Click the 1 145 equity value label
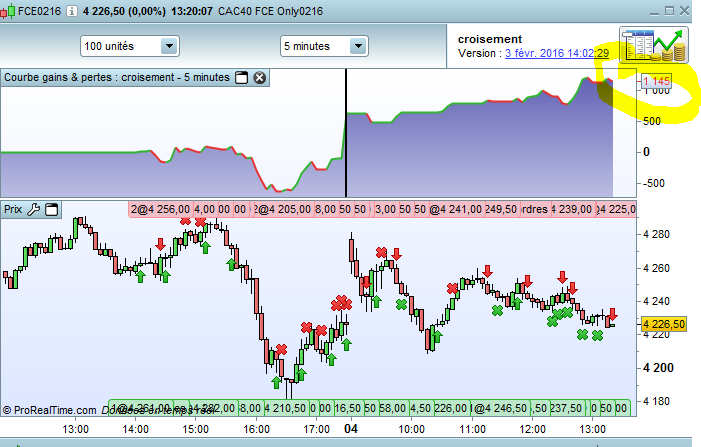This screenshot has width=701, height=447. pyautogui.click(x=657, y=81)
